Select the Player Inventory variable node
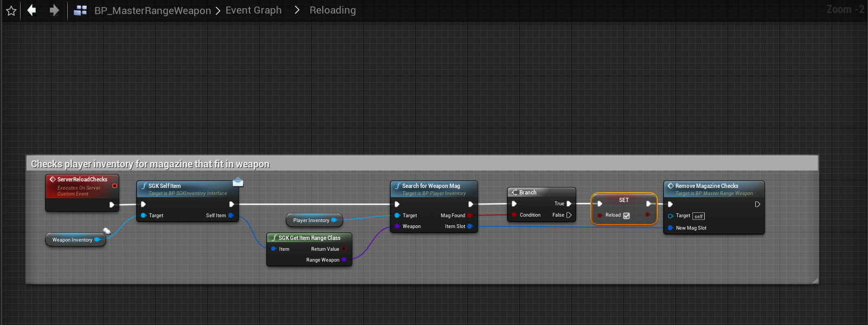Screen dimensions: 868x325 [311, 220]
